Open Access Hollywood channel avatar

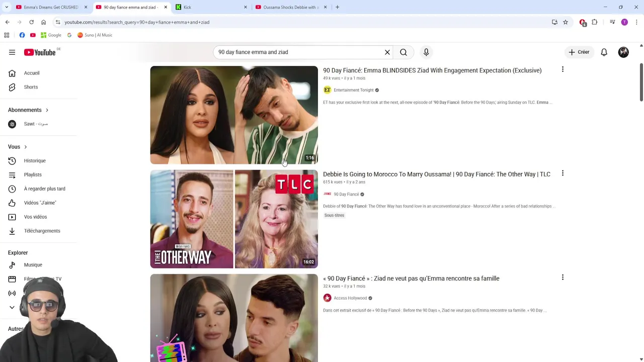[328, 298]
